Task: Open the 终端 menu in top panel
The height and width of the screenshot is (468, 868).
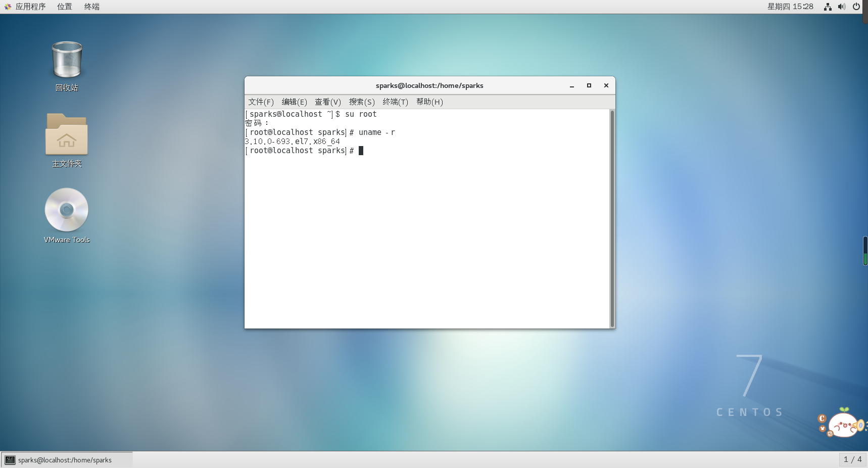Action: (x=91, y=7)
